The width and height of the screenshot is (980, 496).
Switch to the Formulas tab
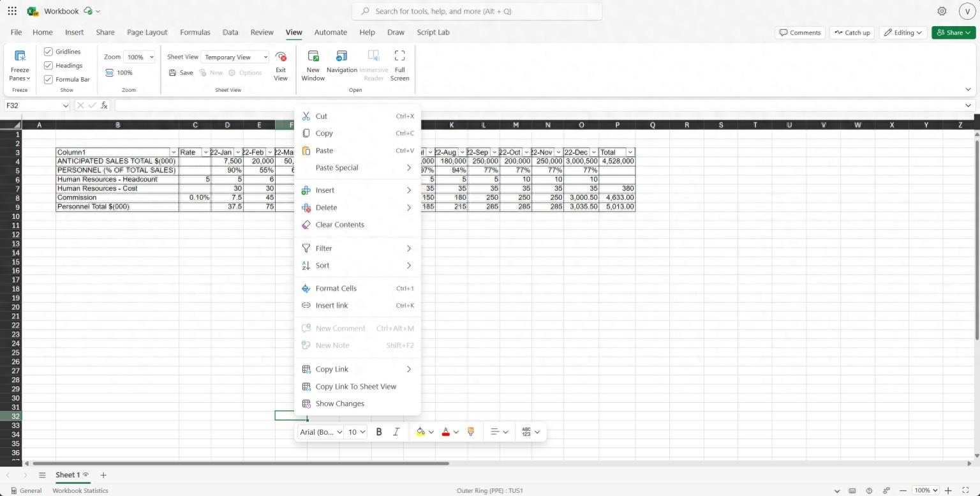[195, 33]
